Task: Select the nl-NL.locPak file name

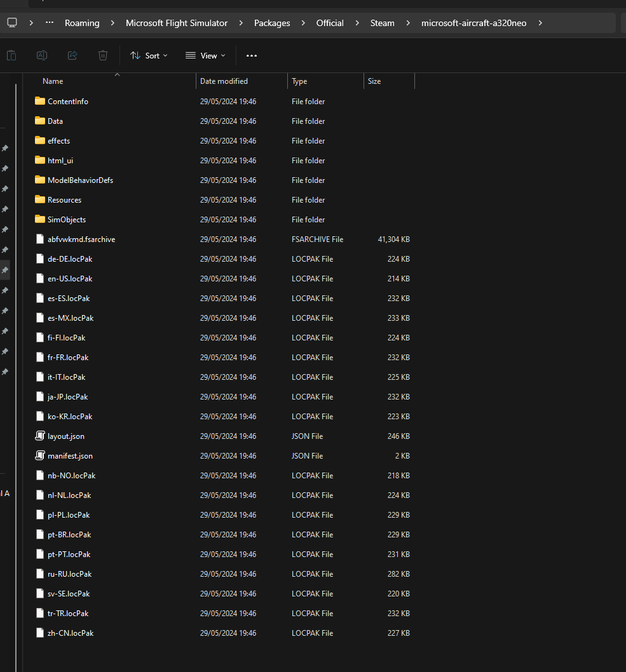Action: (x=69, y=495)
